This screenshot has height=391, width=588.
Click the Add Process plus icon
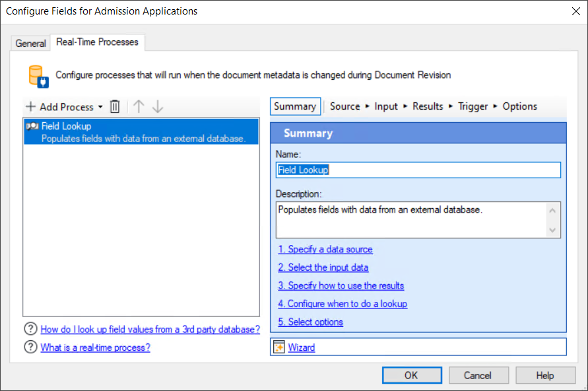30,106
